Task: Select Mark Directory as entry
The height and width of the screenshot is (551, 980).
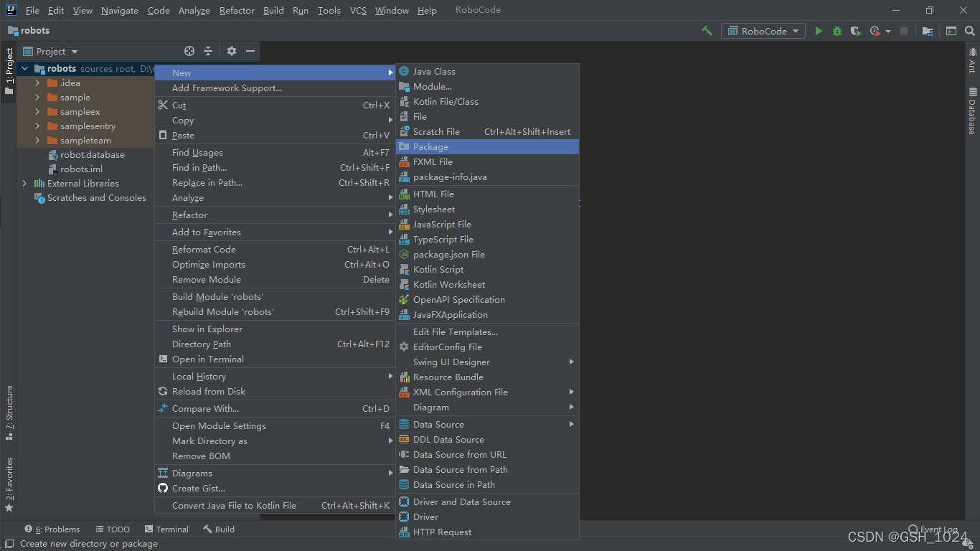Action: pos(275,441)
